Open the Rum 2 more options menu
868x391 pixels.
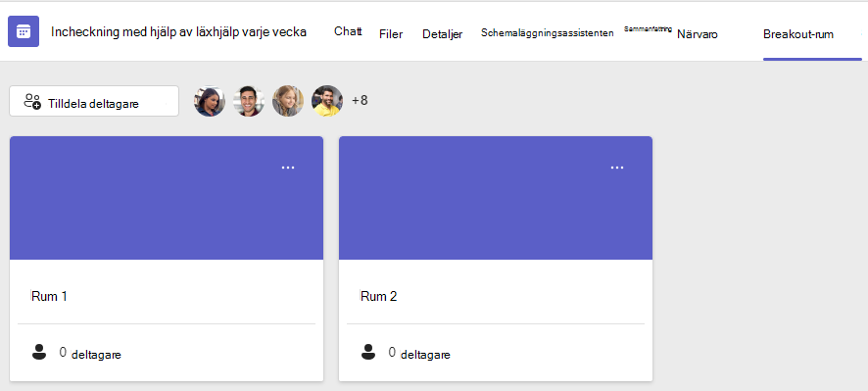616,168
